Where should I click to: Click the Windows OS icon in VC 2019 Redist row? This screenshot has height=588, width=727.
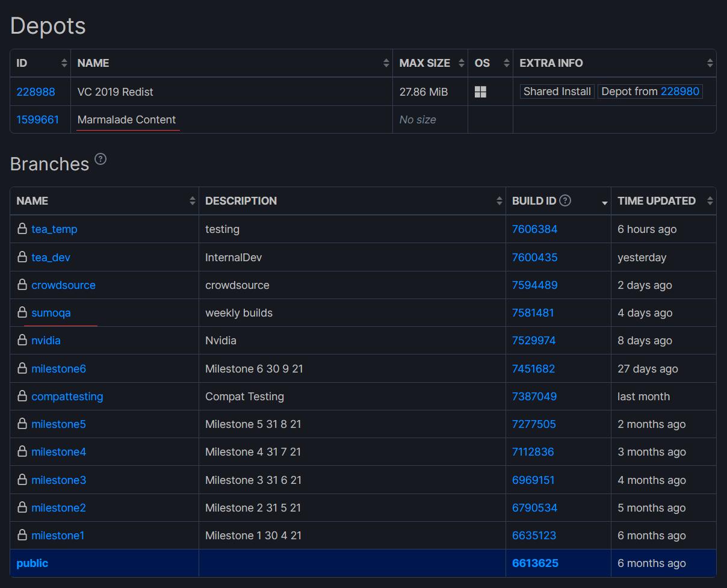tap(480, 91)
